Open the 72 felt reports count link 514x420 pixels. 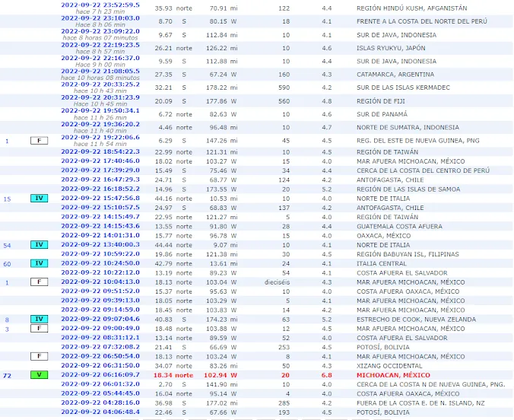(x=7, y=376)
